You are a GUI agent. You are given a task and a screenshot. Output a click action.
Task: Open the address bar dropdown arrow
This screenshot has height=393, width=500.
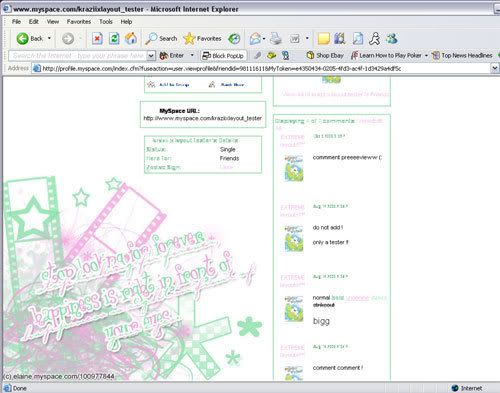tap(495, 68)
